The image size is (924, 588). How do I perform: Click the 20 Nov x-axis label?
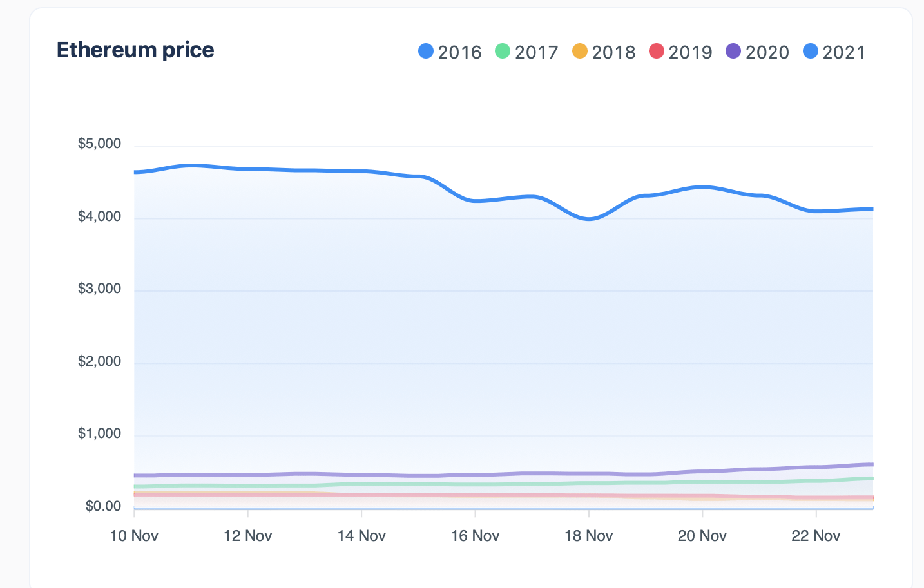(x=702, y=536)
